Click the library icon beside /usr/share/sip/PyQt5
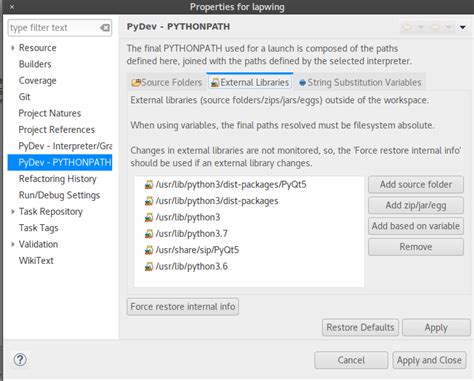The height and width of the screenshot is (381, 474). click(x=149, y=250)
